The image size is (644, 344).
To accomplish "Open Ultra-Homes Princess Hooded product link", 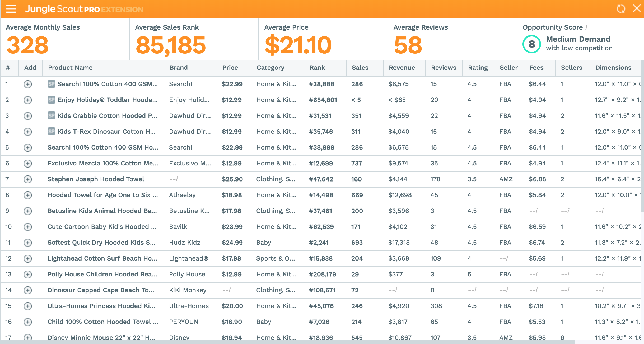I will click(101, 306).
